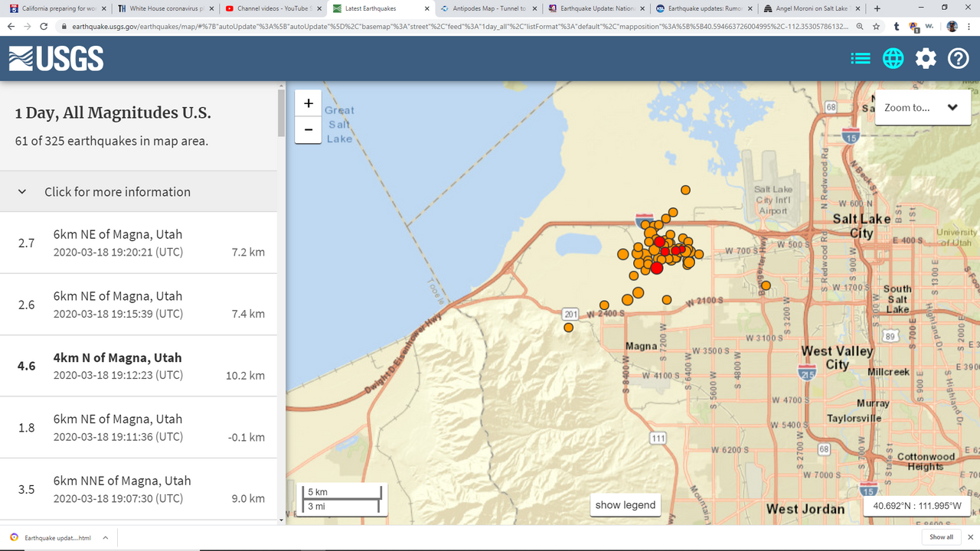Open the settings gear in USGS header

(926, 58)
